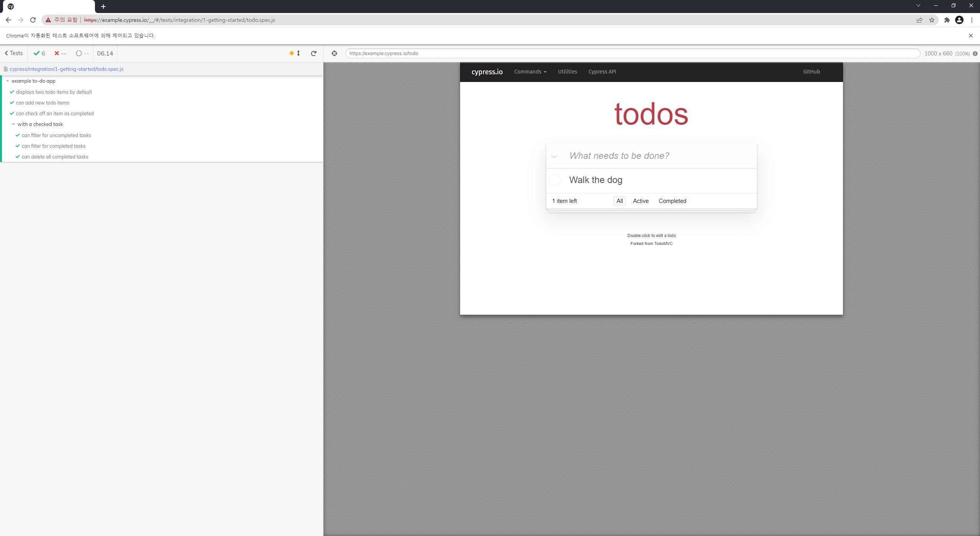980x536 pixels.
Task: Click the share page icon
Action: coord(920,20)
